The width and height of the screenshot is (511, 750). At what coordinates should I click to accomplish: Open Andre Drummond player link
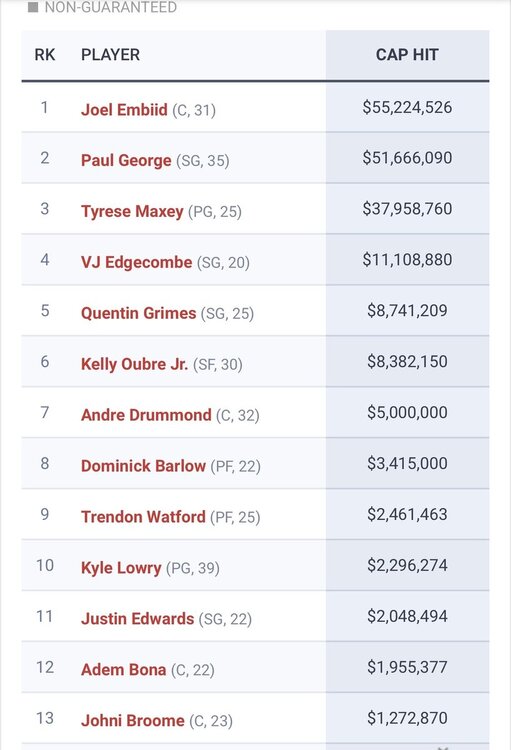146,415
